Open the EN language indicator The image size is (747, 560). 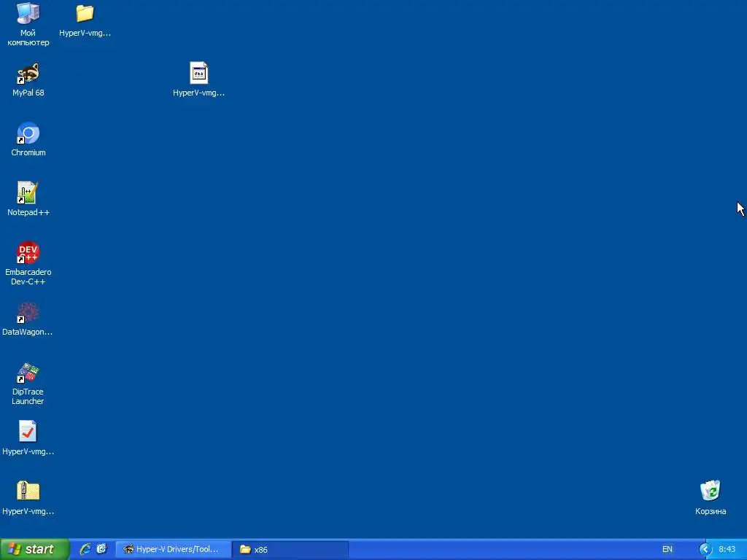(x=667, y=550)
